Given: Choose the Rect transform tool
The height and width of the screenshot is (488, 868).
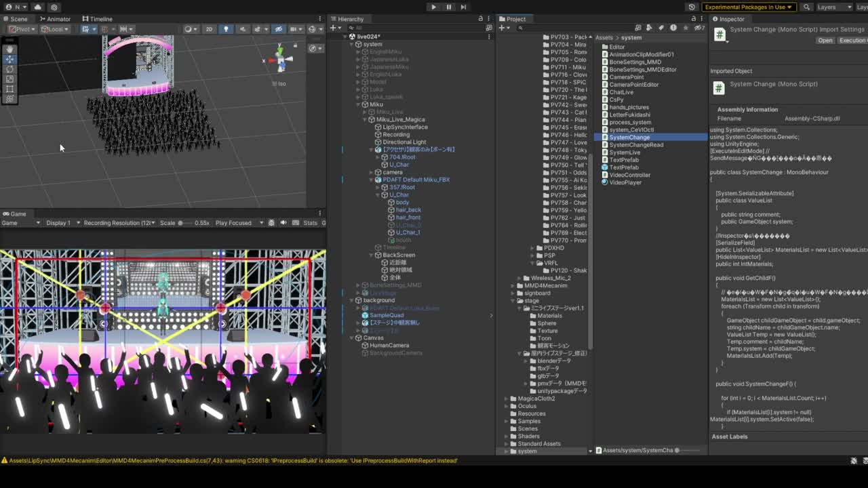Looking at the screenshot, I should point(9,89).
